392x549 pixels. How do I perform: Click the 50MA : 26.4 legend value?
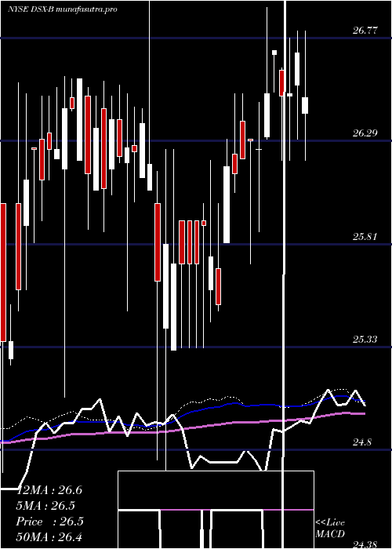pos(49,537)
